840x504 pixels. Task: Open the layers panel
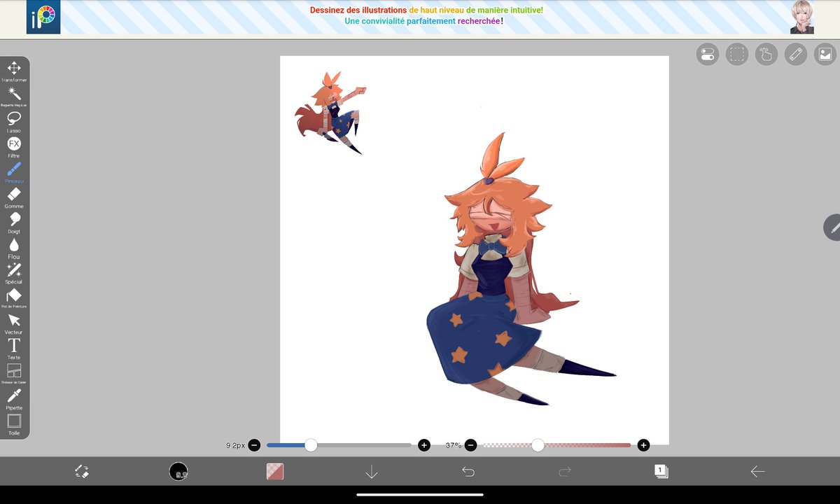coord(661,472)
